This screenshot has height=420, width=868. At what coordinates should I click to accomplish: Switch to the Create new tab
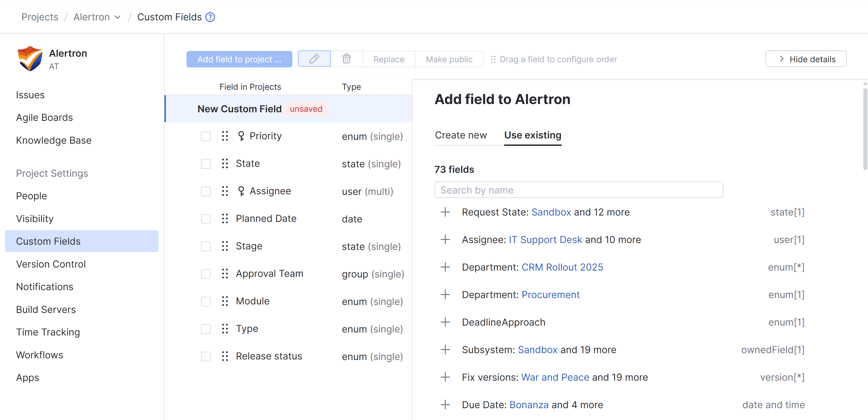pyautogui.click(x=461, y=135)
